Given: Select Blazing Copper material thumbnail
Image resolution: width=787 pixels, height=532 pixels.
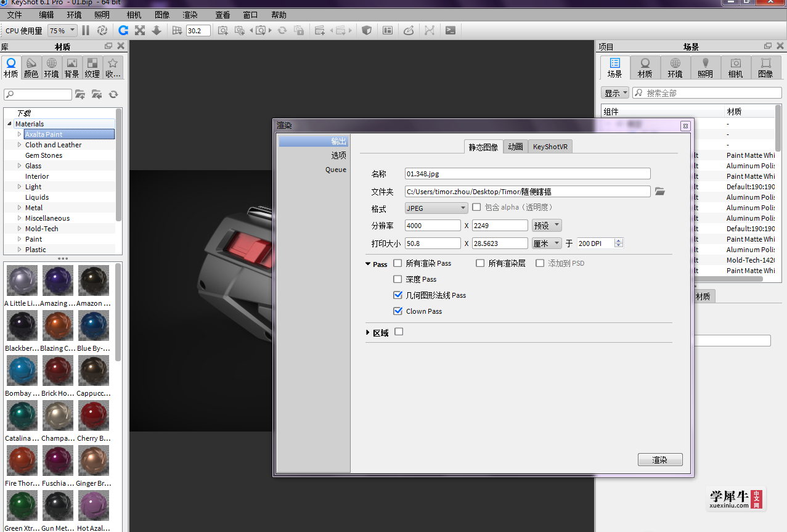Looking at the screenshot, I should tap(58, 325).
